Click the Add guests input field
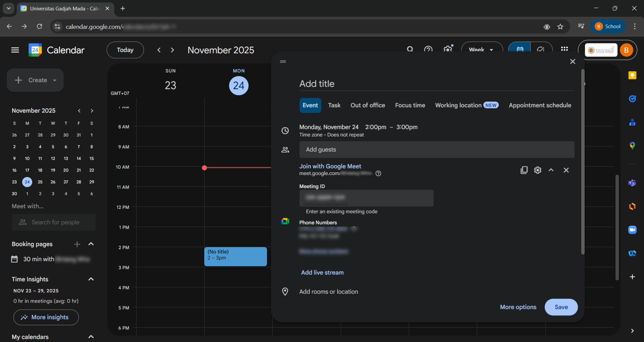Image resolution: width=644 pixels, height=342 pixels. pos(436,149)
